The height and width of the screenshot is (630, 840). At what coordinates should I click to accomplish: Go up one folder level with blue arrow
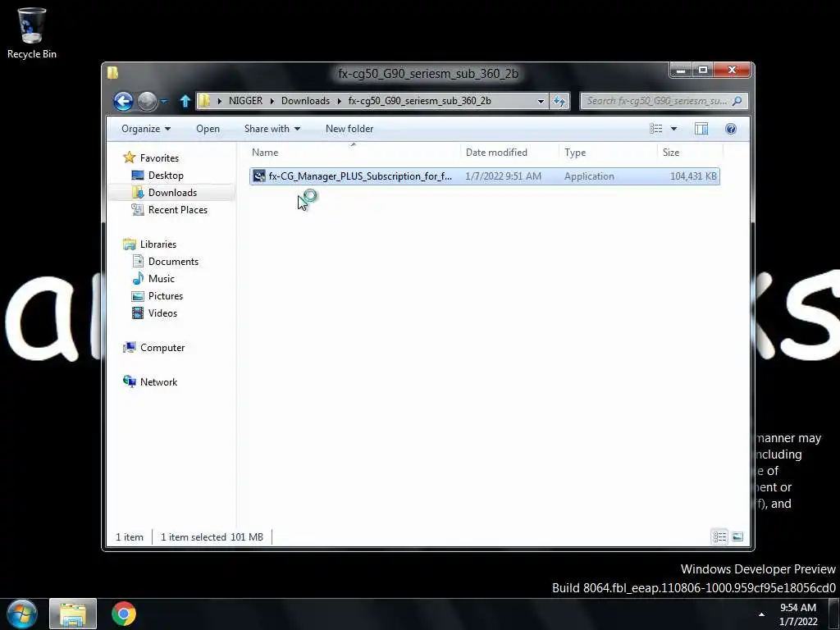coord(185,101)
